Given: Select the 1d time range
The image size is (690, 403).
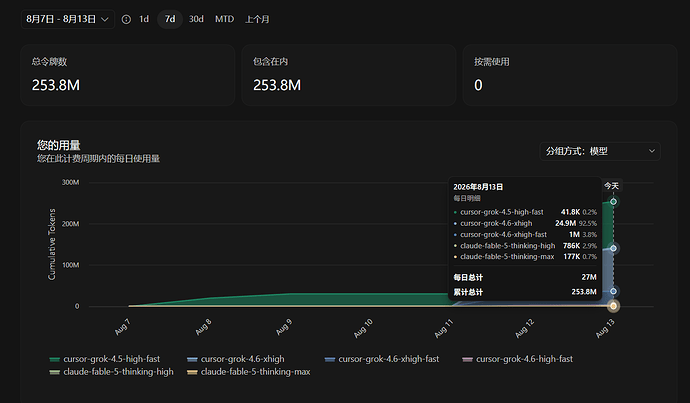Looking at the screenshot, I should 144,19.
